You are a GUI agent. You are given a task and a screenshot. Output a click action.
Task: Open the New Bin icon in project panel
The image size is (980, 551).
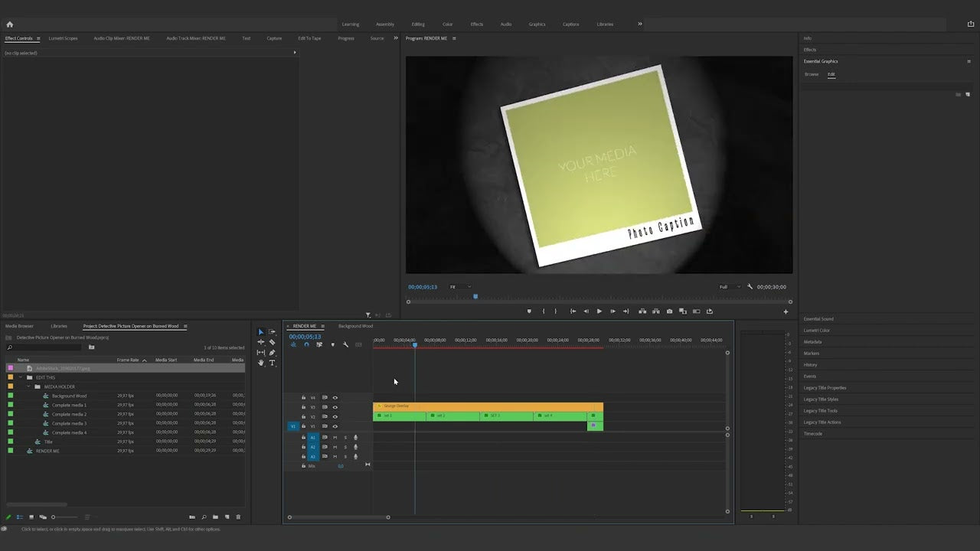(x=215, y=517)
